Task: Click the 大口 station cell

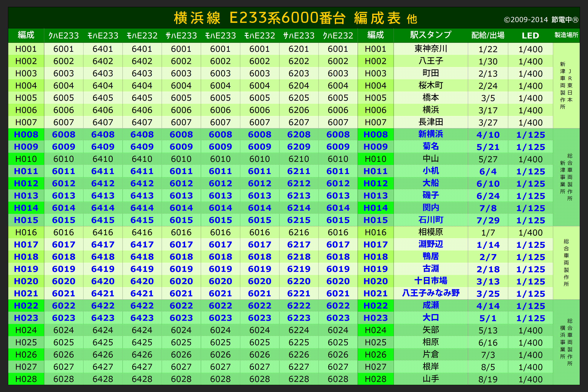Action: coord(430,318)
